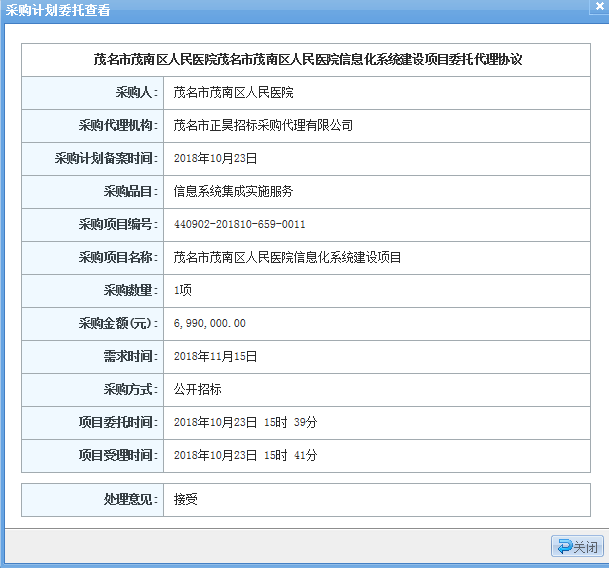Click the 采购项目编号 label
609x568 pixels.
[118, 224]
